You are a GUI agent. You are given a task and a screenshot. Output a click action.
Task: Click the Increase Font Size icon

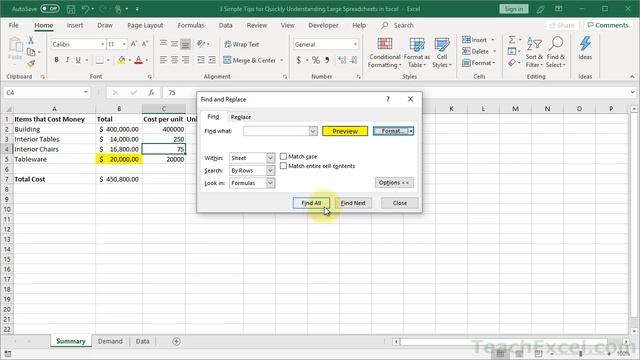(134, 44)
